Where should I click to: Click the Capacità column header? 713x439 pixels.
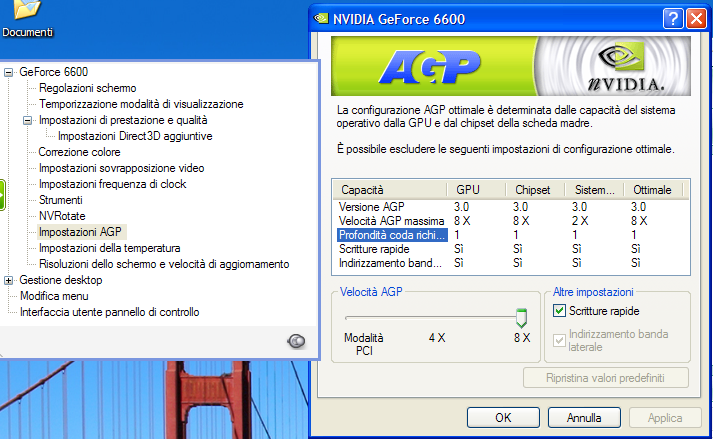coord(390,190)
